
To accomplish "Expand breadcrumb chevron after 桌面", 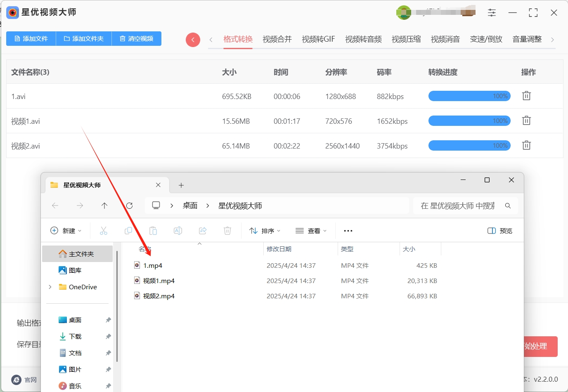I will coord(208,205).
